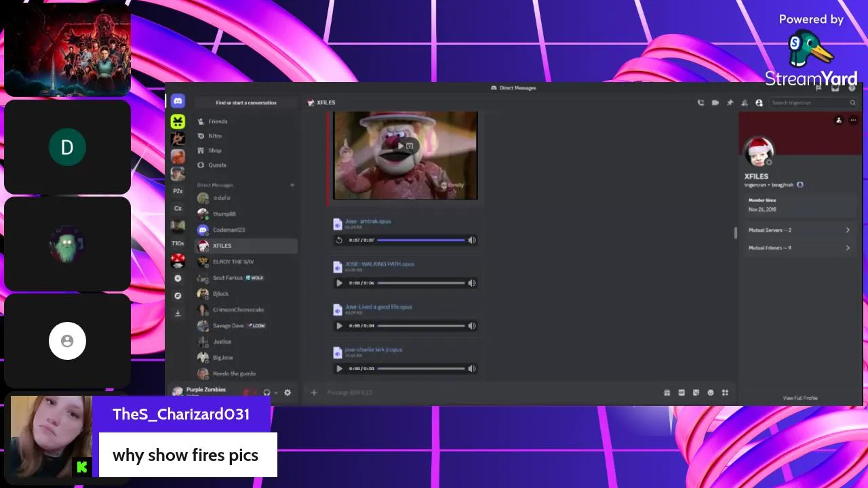Open DM with Scut Farkus
The image size is (868, 488).
point(246,278)
